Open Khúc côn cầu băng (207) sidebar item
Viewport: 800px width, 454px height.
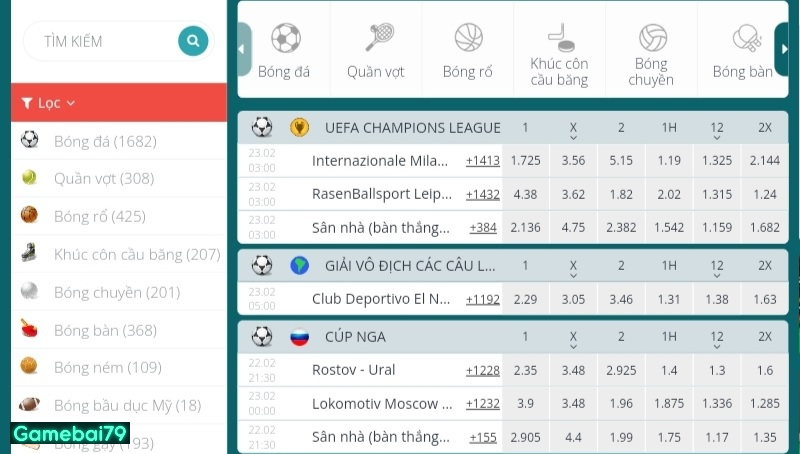tap(136, 254)
